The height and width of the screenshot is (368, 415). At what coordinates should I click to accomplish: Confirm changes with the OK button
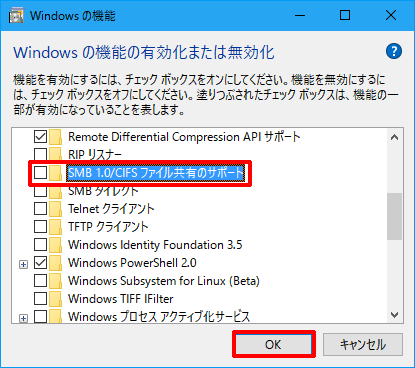pyautogui.click(x=274, y=344)
